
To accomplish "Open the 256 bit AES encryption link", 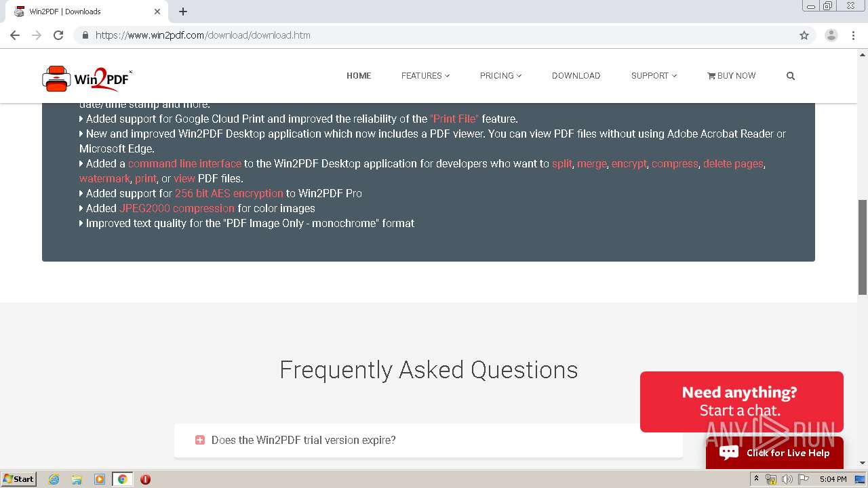I will 229,193.
